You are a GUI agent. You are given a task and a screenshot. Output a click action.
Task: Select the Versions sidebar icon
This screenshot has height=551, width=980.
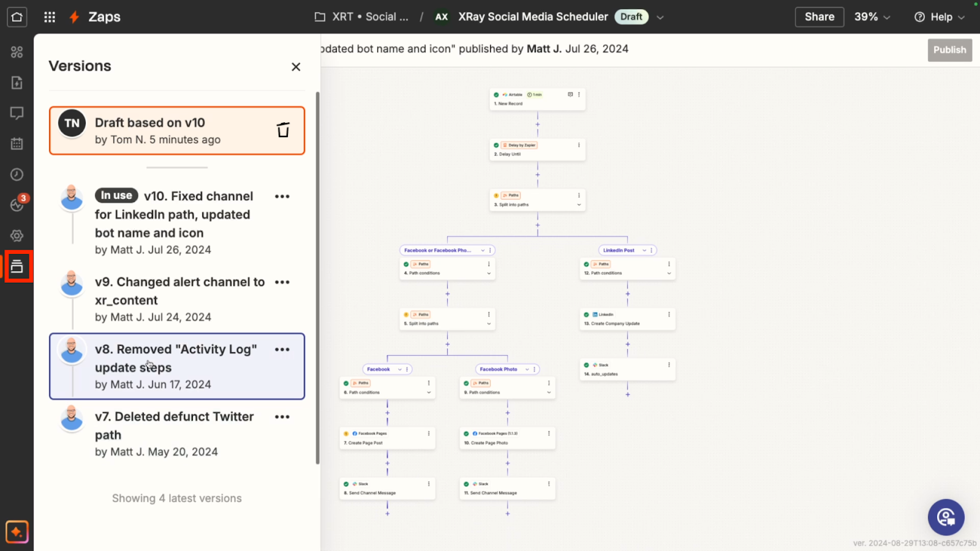click(x=17, y=266)
